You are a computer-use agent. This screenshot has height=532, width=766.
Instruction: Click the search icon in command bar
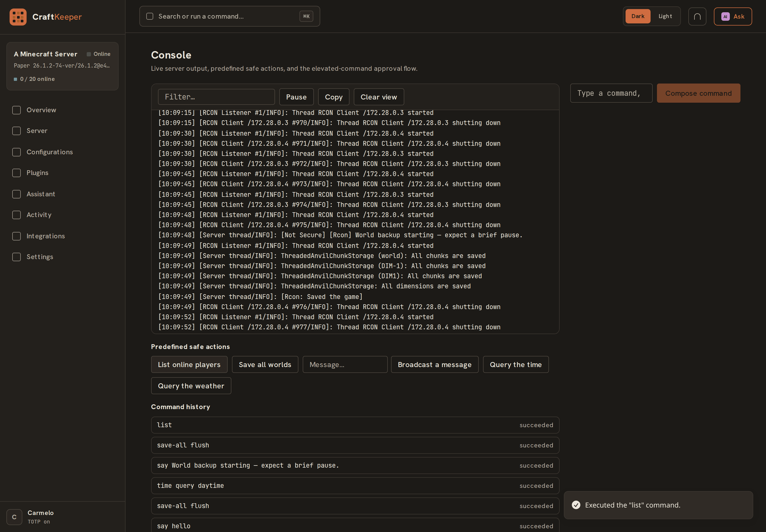[150, 16]
